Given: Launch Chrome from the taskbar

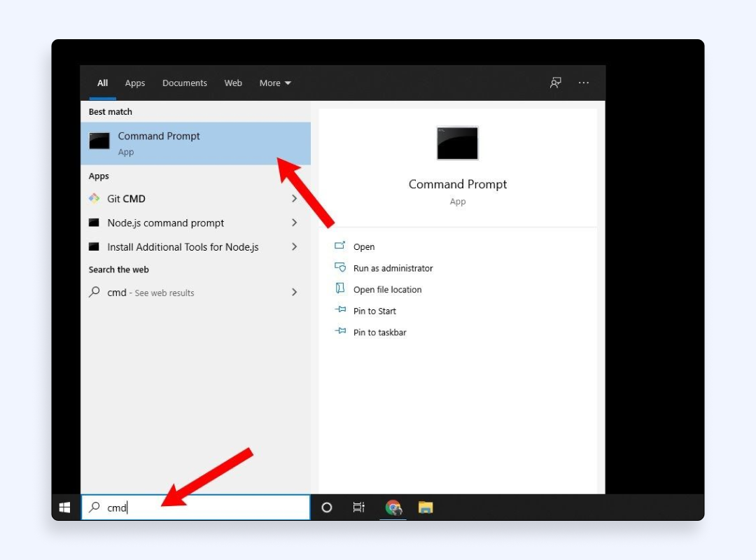Looking at the screenshot, I should click(x=393, y=507).
